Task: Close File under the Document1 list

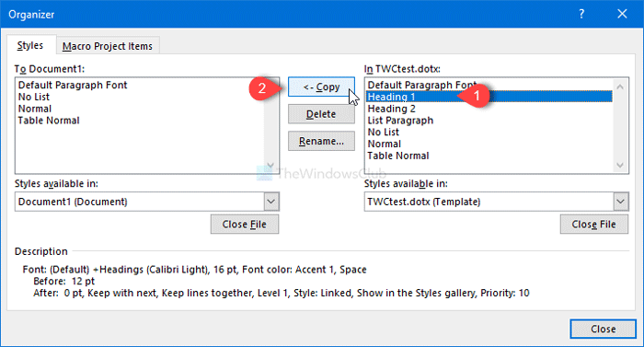Action: pos(245,224)
